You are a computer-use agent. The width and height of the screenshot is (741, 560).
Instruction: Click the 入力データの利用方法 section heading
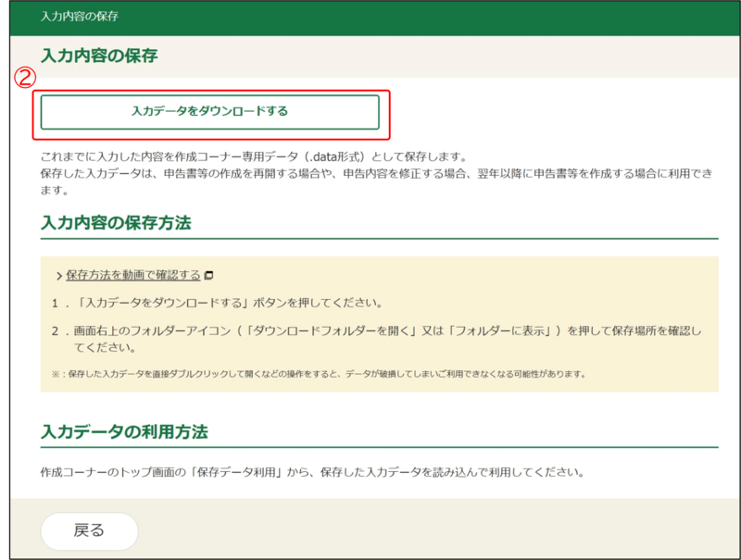[x=124, y=431]
